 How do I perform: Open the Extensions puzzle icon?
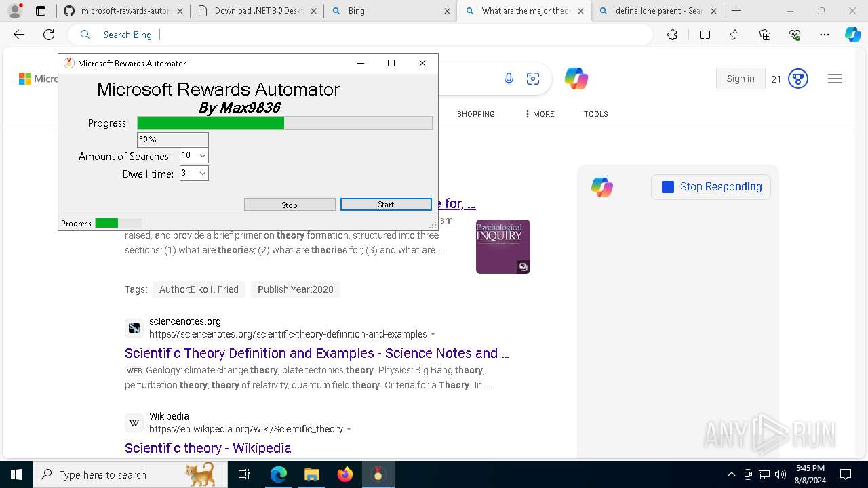pyautogui.click(x=672, y=35)
